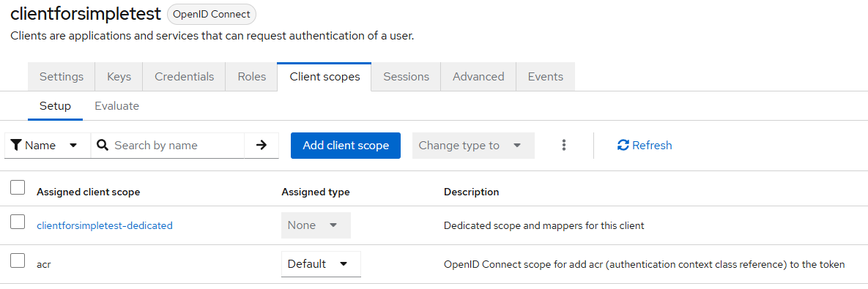Switch to the Credentials tab
Viewport: 868px width, 289px height.
click(185, 77)
